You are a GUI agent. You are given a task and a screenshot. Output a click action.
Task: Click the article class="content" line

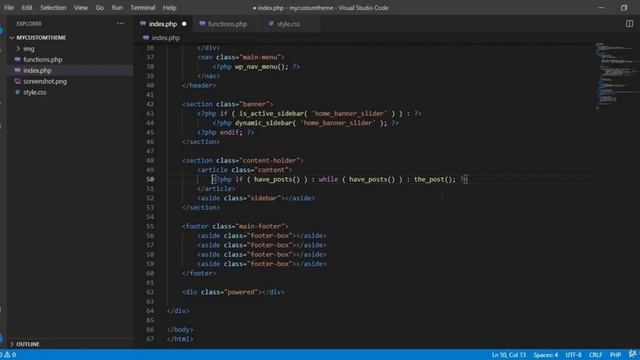coord(244,170)
